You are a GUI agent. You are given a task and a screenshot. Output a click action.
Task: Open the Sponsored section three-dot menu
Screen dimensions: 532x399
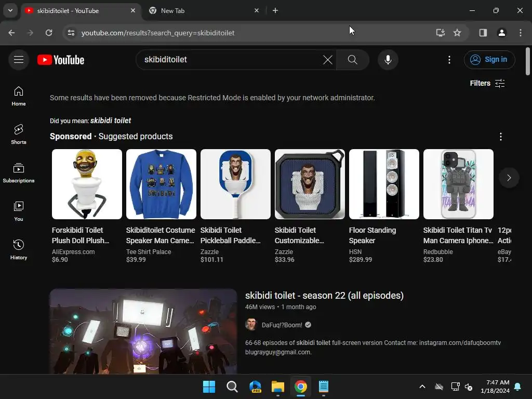coord(500,137)
